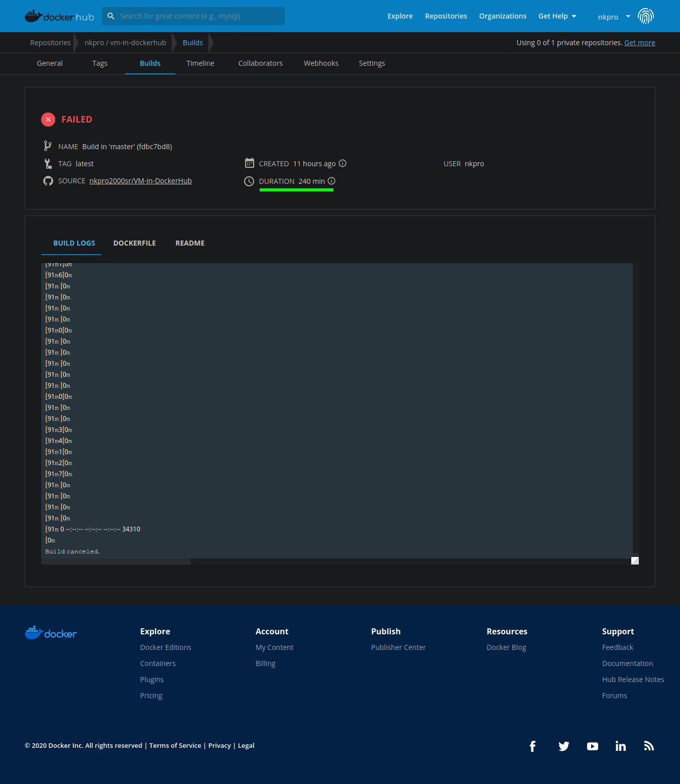Image resolution: width=680 pixels, height=784 pixels.
Task: Click the Get more link
Action: tap(640, 43)
